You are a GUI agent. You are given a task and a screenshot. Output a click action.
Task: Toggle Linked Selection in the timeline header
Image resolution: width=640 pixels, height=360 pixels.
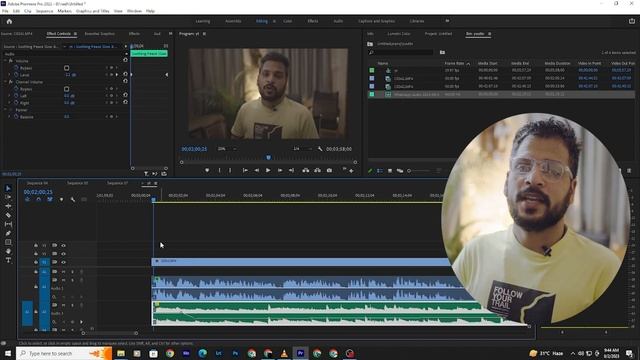pos(50,200)
